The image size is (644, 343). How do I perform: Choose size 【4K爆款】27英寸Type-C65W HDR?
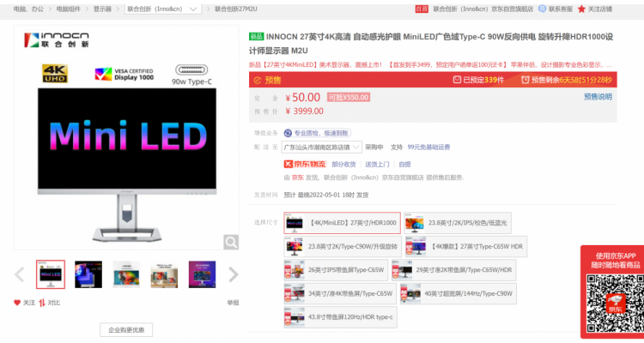click(x=465, y=247)
